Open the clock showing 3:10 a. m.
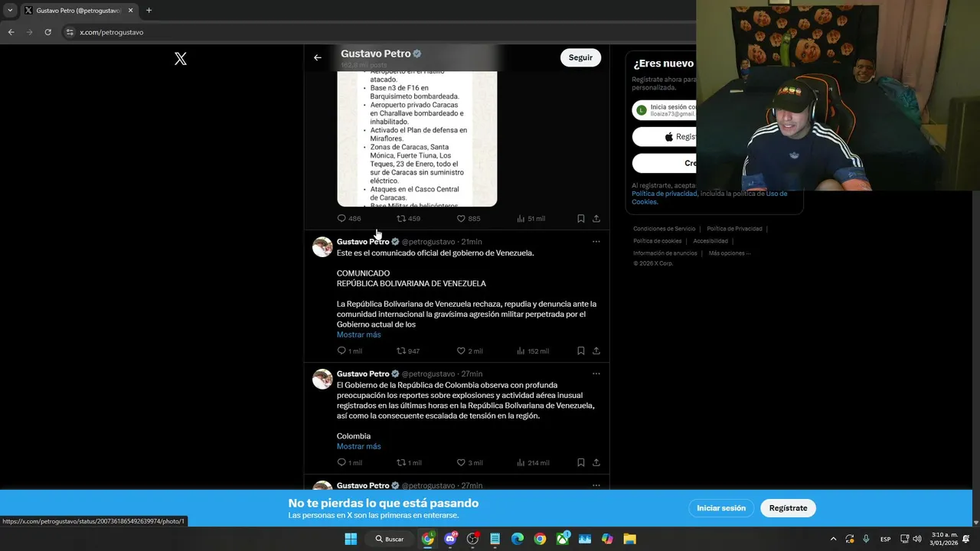This screenshot has width=980, height=551. [x=943, y=539]
